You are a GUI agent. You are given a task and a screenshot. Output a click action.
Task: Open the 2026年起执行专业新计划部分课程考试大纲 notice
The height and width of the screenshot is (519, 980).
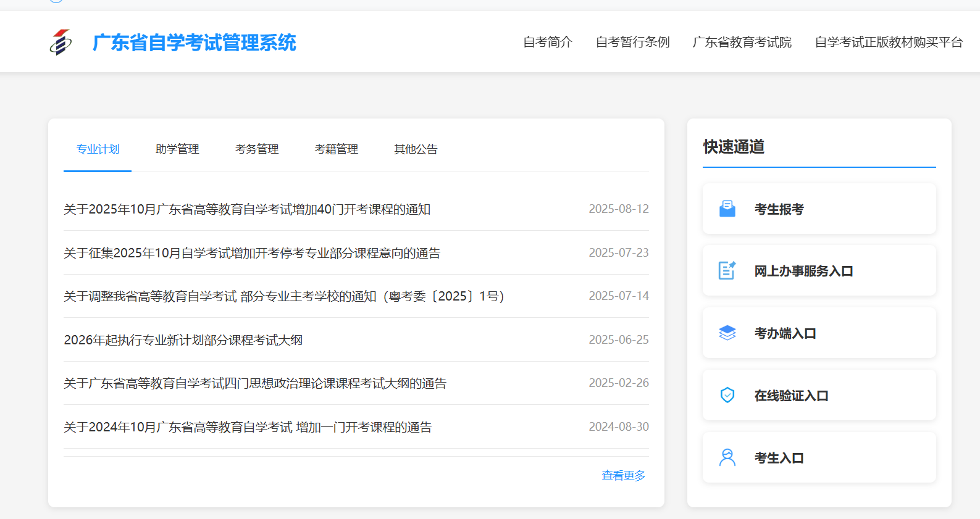click(x=183, y=341)
